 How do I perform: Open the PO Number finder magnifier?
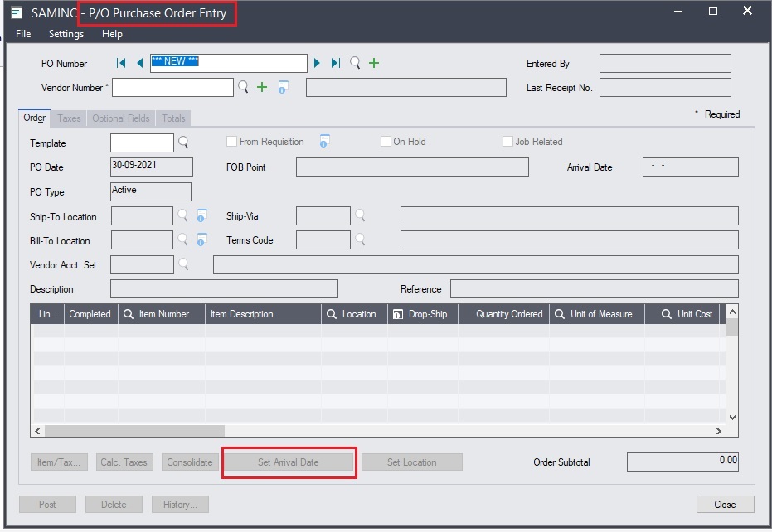coord(355,63)
